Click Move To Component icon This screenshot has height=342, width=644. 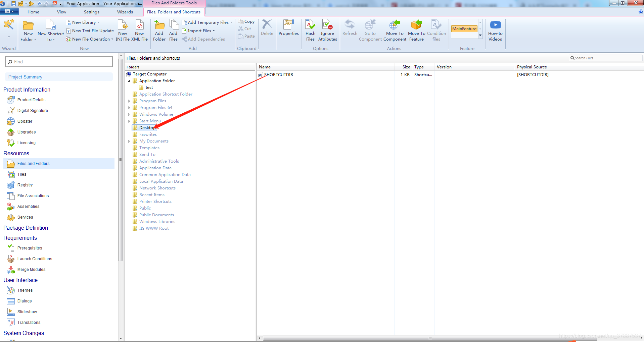(395, 31)
